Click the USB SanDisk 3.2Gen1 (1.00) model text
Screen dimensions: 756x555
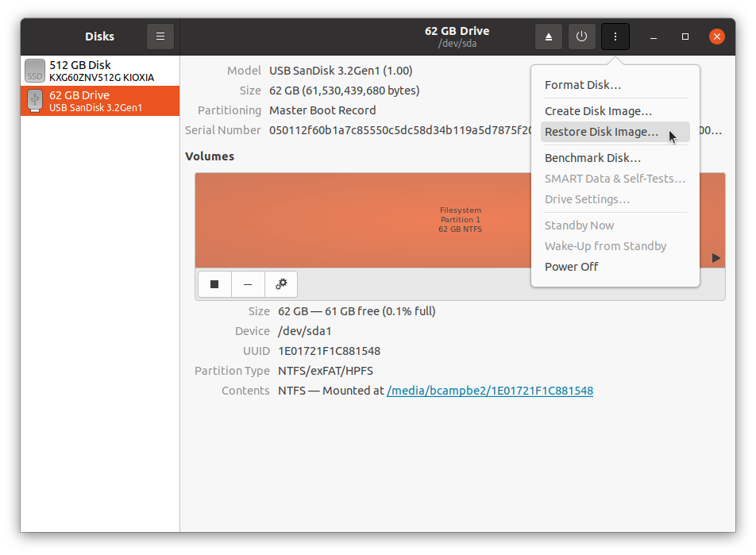click(x=341, y=71)
